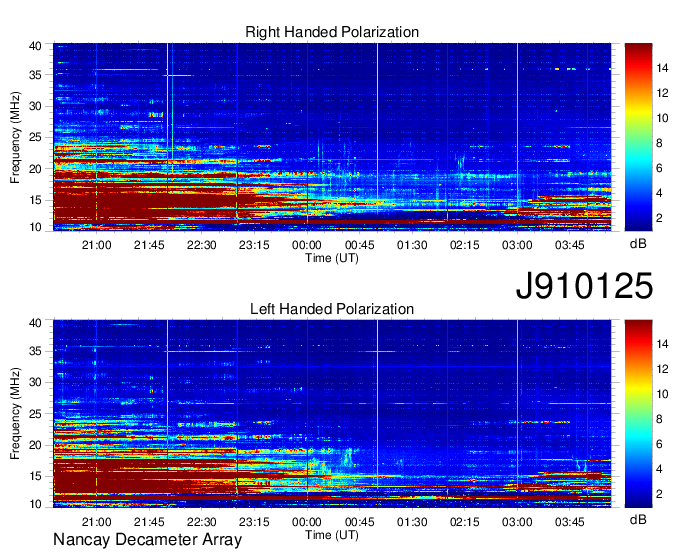This screenshot has width=680, height=552.
Task: Click 12 dB tick on Left Handed colorbar
Action: (x=662, y=369)
